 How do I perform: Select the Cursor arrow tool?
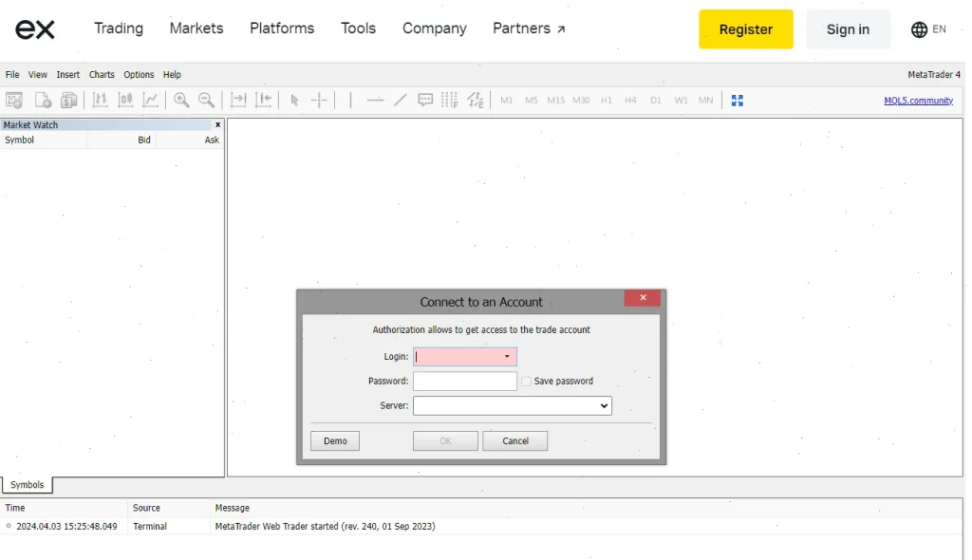pyautogui.click(x=294, y=100)
